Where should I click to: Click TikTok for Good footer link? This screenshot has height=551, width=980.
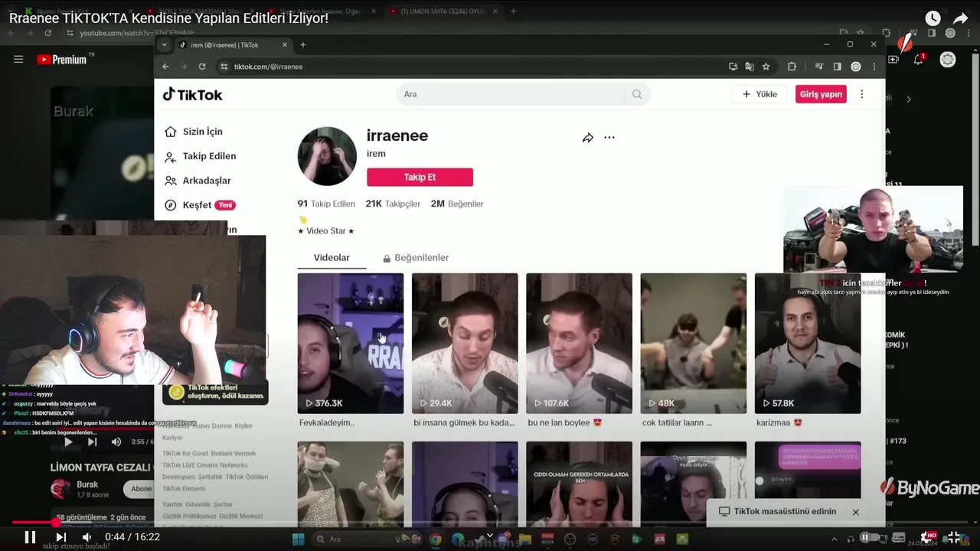point(184,453)
